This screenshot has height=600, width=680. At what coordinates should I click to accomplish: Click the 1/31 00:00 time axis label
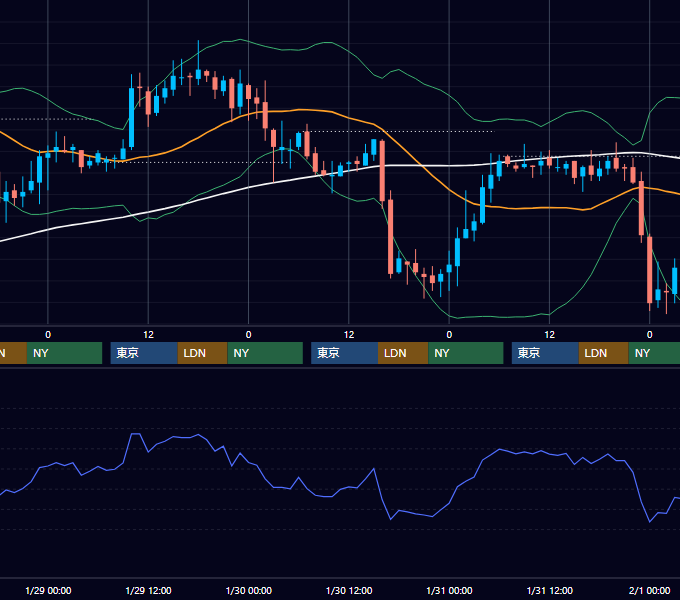pos(449,590)
